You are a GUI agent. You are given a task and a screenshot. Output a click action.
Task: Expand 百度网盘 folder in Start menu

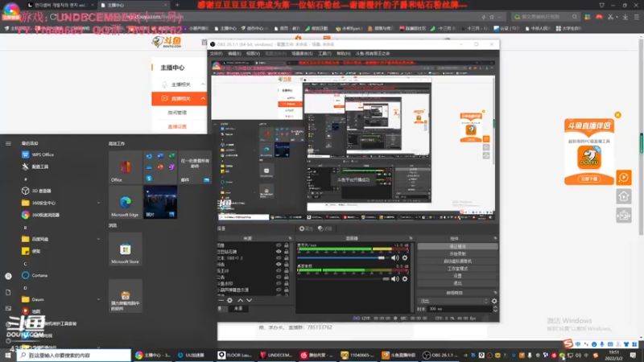(98, 239)
